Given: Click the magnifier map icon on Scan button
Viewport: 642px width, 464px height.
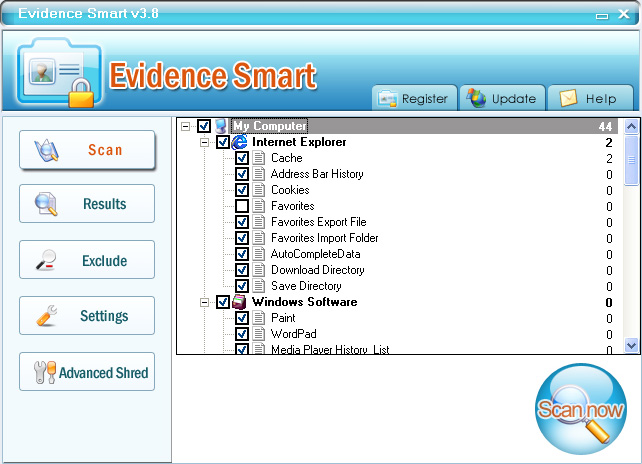Looking at the screenshot, I should 47,150.
